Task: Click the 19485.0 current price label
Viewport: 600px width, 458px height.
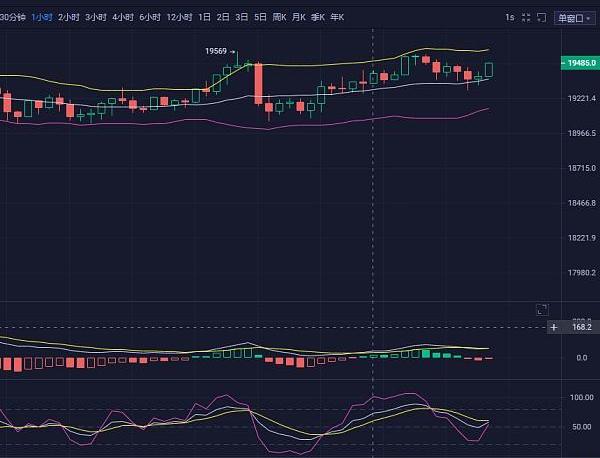Action: point(580,63)
